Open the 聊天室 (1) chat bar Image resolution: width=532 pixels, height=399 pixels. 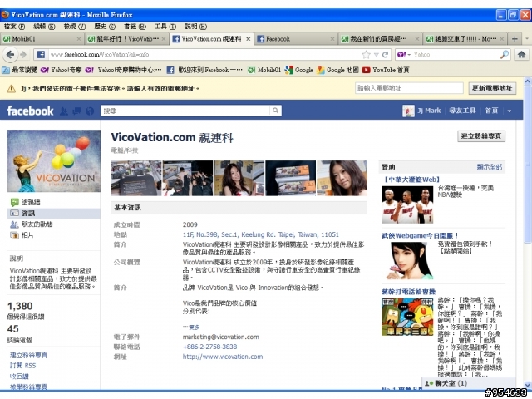(468, 383)
